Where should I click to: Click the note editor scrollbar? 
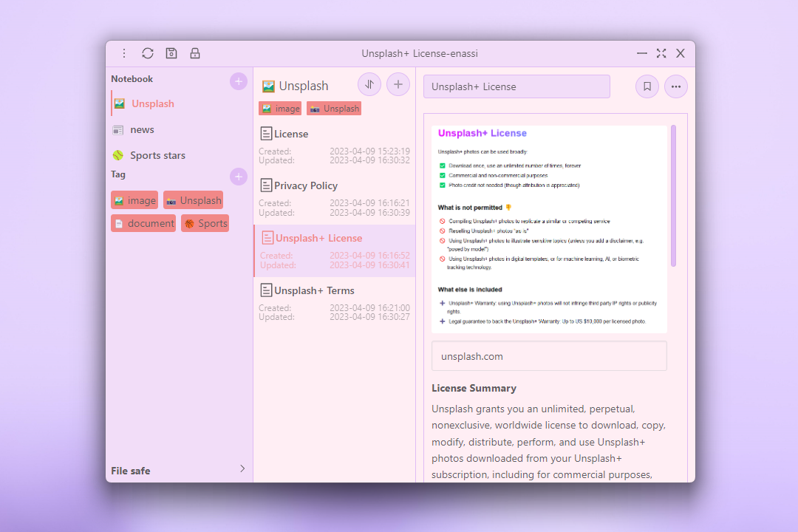[673, 196]
